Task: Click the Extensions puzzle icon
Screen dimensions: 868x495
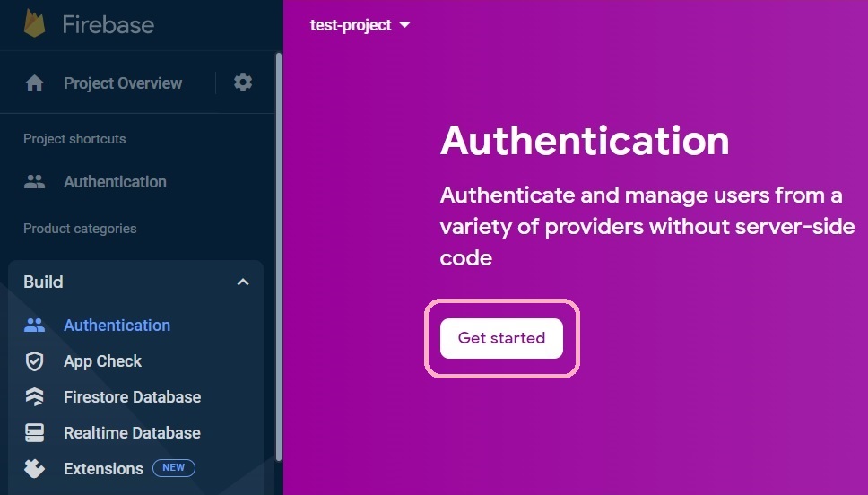Action: pos(34,468)
